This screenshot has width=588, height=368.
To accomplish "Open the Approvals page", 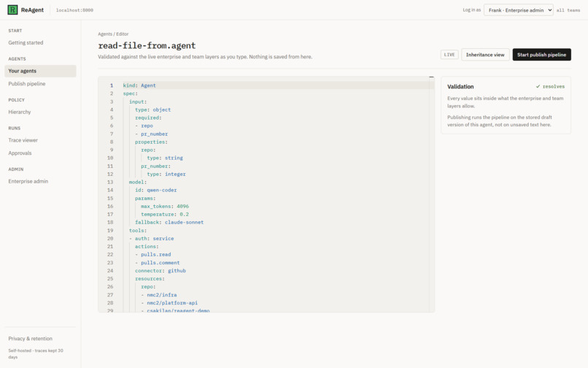I will [x=20, y=153].
